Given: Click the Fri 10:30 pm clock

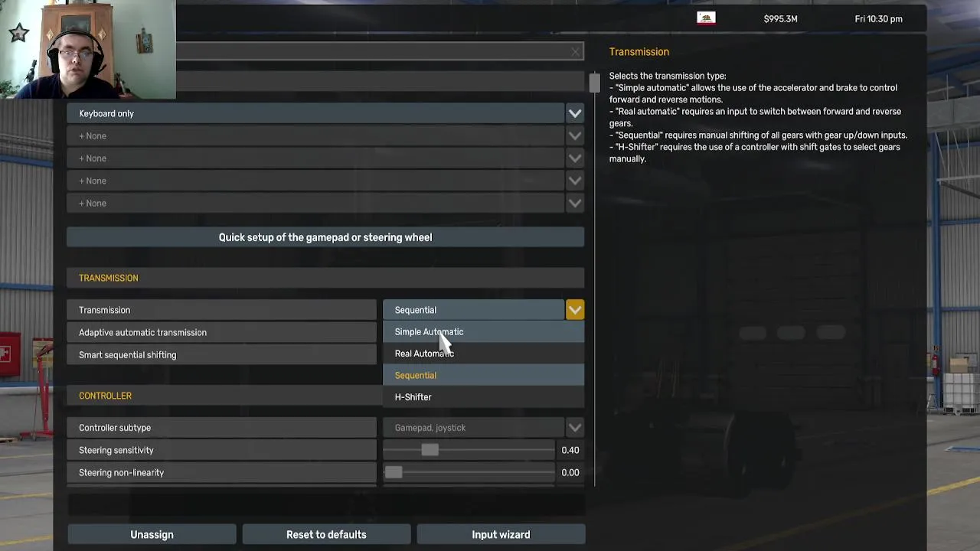Looking at the screenshot, I should pos(878,19).
